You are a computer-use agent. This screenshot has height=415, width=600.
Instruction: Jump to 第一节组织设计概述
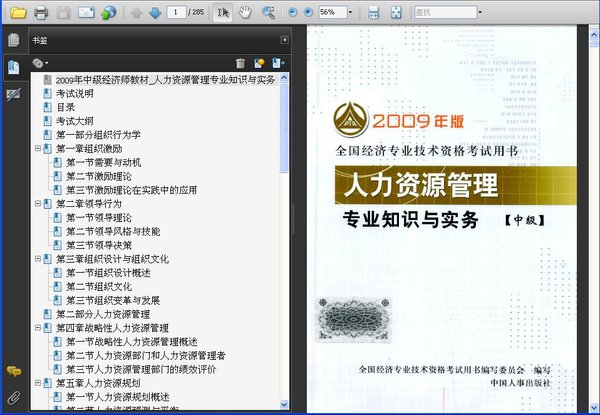108,273
